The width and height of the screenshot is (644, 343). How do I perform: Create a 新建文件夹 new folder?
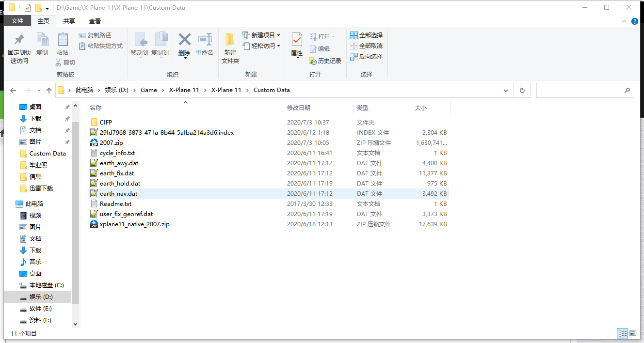coord(230,47)
